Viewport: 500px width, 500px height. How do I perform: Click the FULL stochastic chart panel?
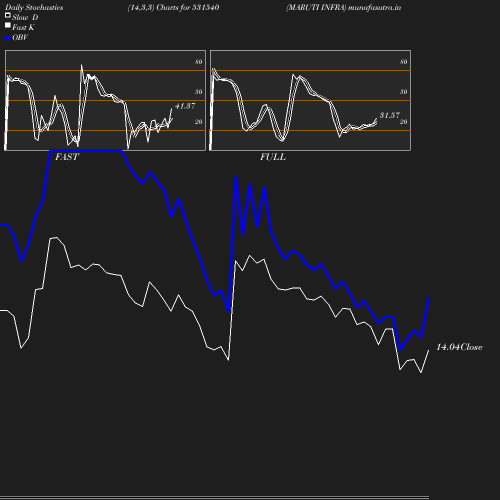[x=310, y=100]
